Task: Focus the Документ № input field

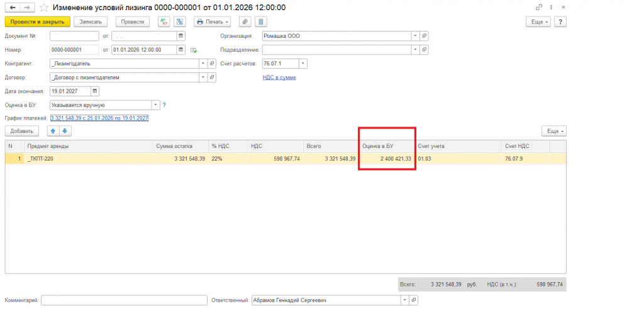Action: (74, 36)
